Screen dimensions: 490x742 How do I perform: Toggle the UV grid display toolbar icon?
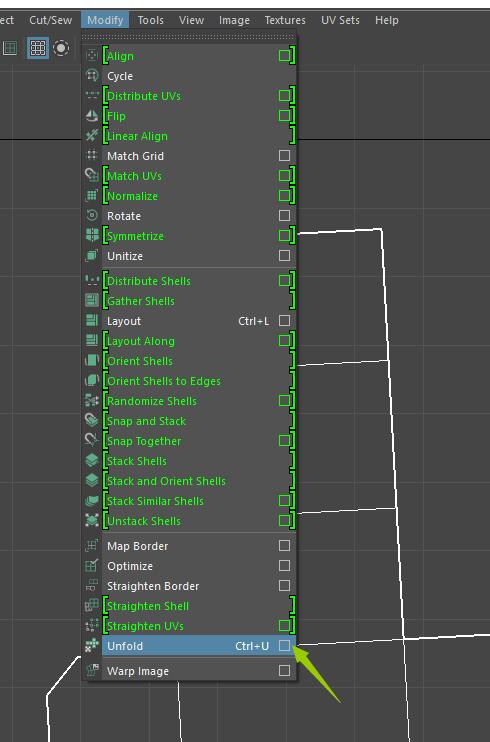[x=38, y=48]
